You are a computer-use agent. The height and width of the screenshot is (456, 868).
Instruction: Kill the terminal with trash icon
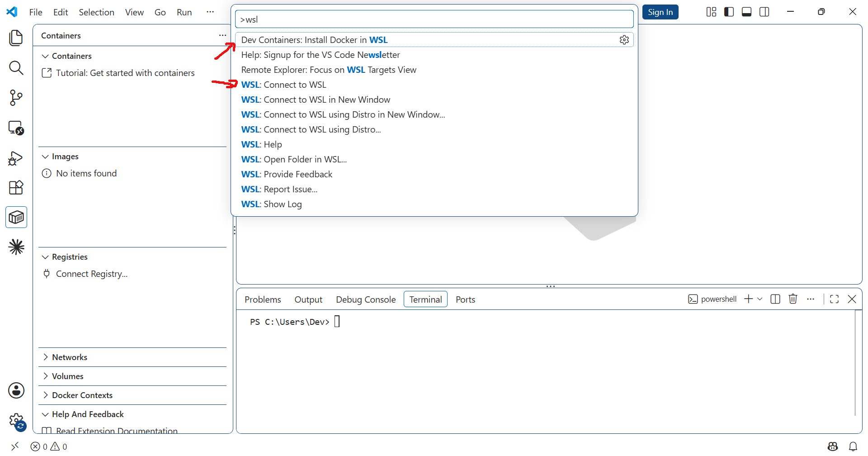pos(793,299)
